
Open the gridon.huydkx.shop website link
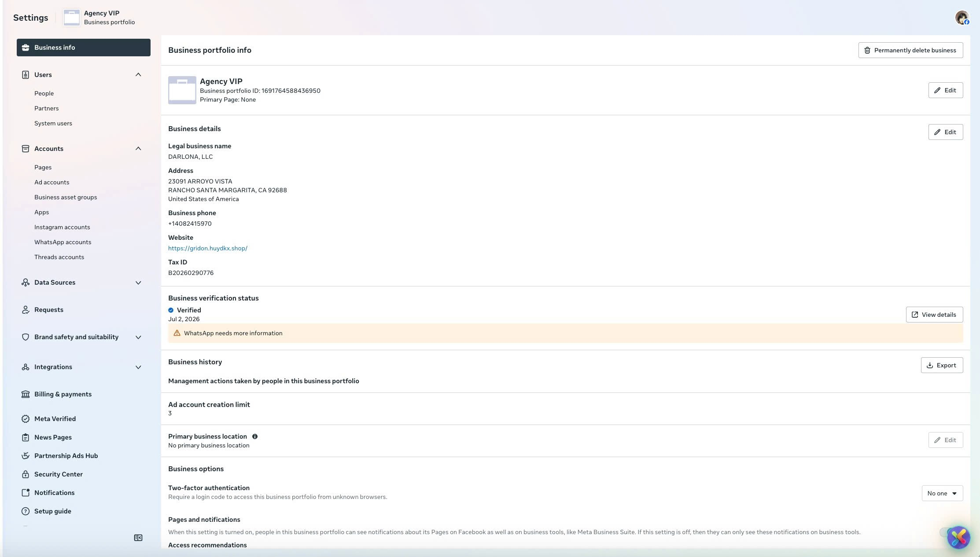(x=208, y=248)
